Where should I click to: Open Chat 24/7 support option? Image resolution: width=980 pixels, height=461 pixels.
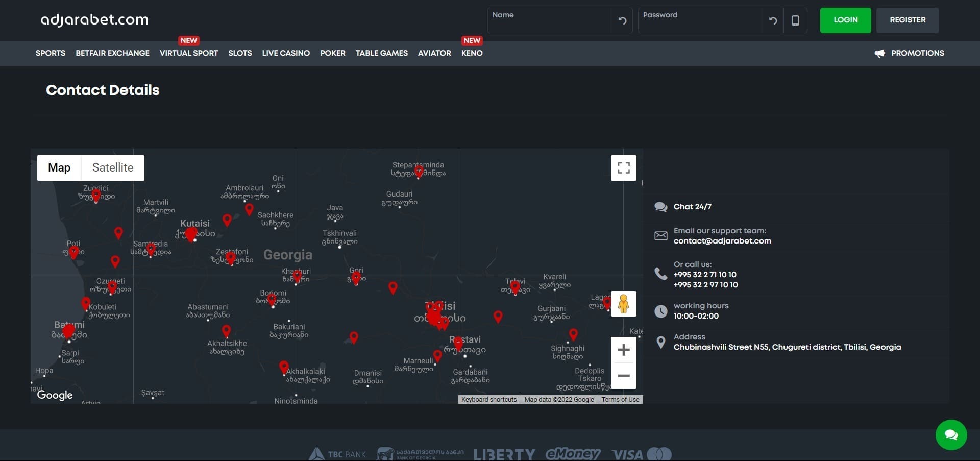(x=692, y=207)
